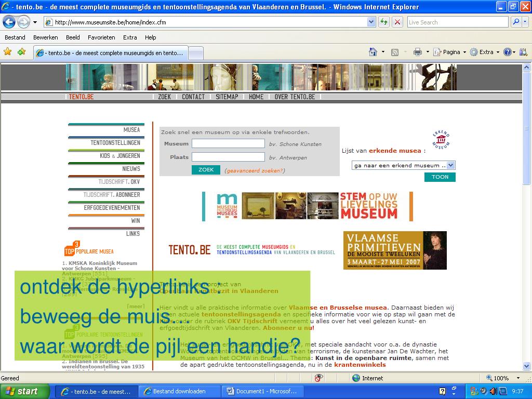Click the Live Search box
Screen dimensions: 532x399
(457, 22)
